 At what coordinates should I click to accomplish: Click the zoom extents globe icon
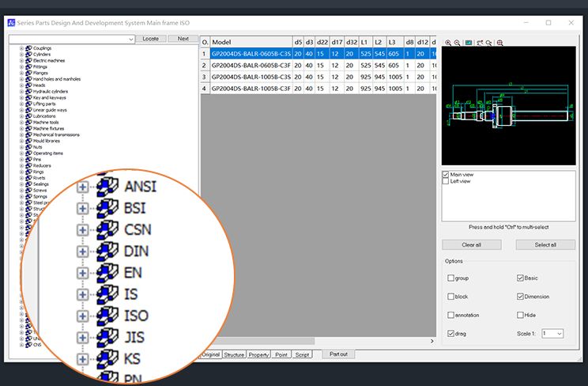(499, 43)
